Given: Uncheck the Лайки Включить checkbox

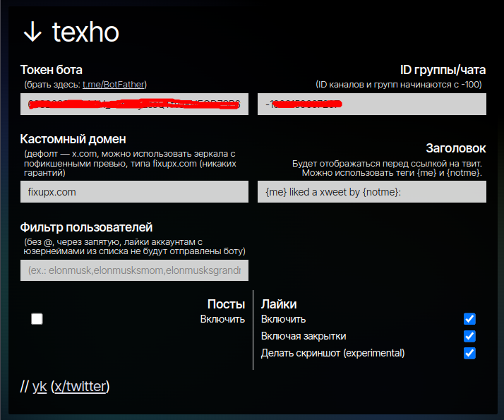Looking at the screenshot, I should click(x=469, y=319).
